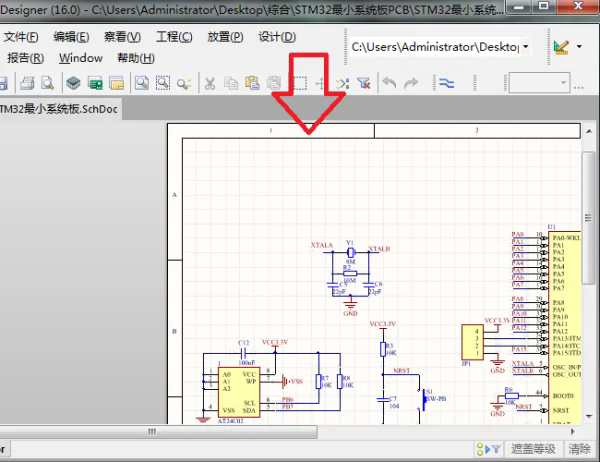Screen dimensions: 600x462
Task: Click the Undo arrow icon
Action: click(x=390, y=83)
